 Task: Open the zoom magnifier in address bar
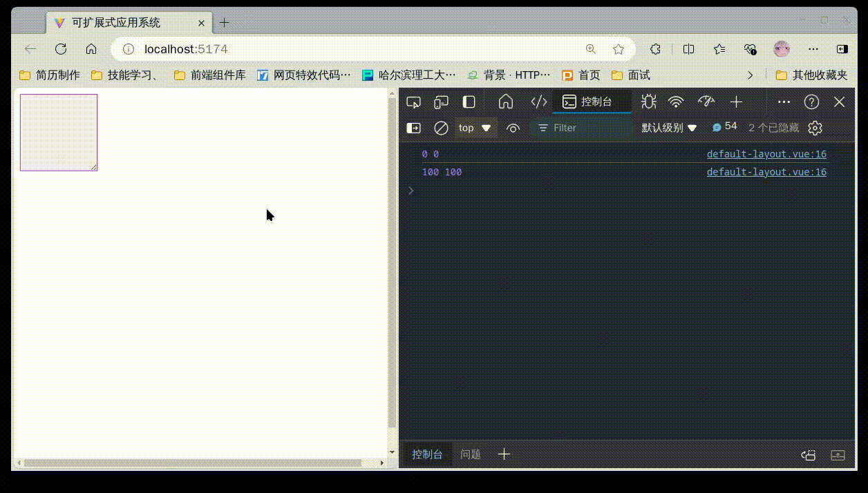click(x=591, y=49)
